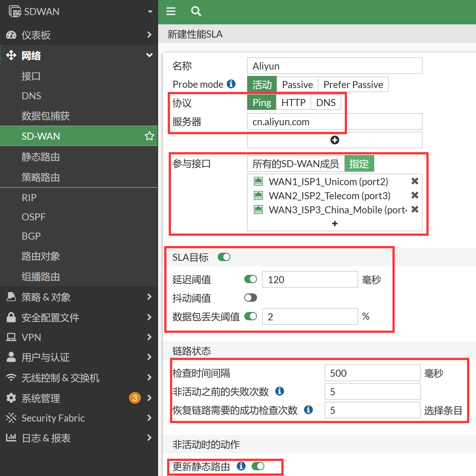Image resolution: width=476 pixels, height=476 pixels.
Task: Click the hamburger menu icon in header
Action: (171, 12)
